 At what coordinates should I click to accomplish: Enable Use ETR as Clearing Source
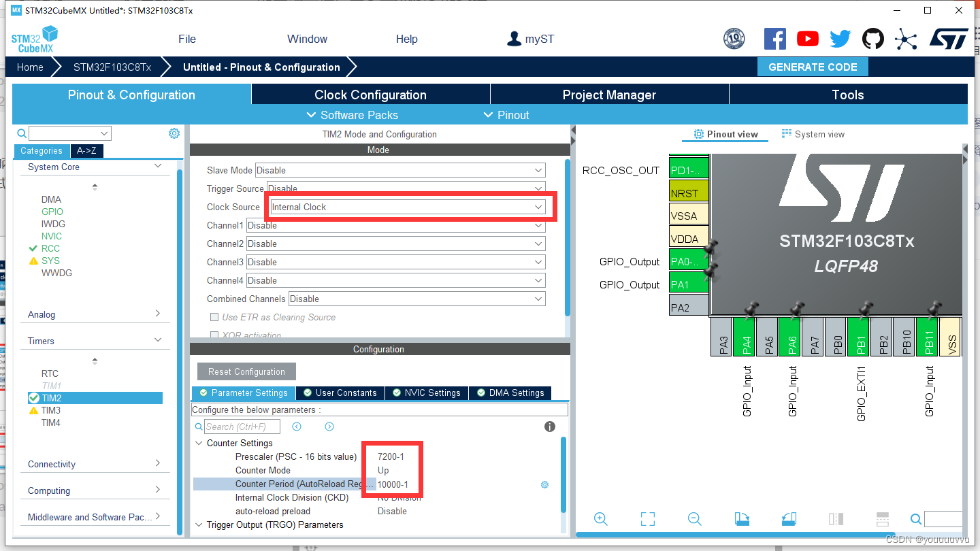coord(215,317)
